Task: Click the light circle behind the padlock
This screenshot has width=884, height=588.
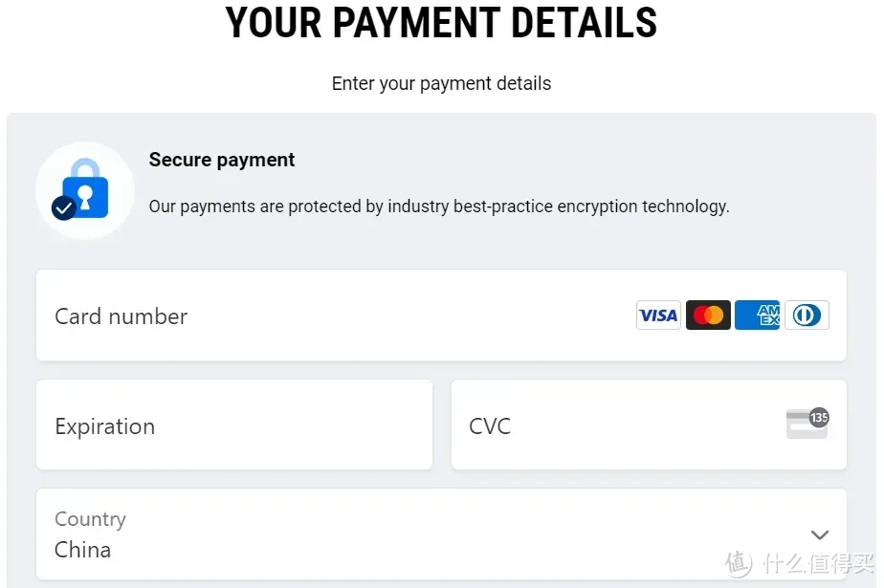Action: (x=85, y=190)
